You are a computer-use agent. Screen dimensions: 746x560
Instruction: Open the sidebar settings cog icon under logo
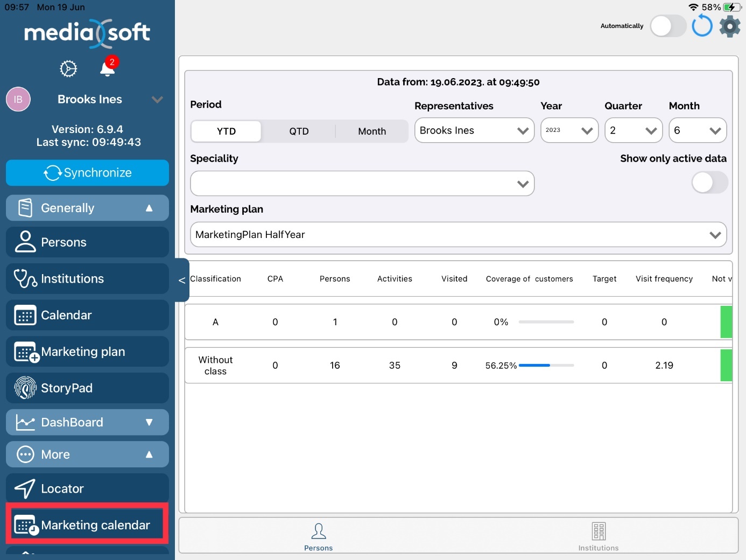point(68,69)
